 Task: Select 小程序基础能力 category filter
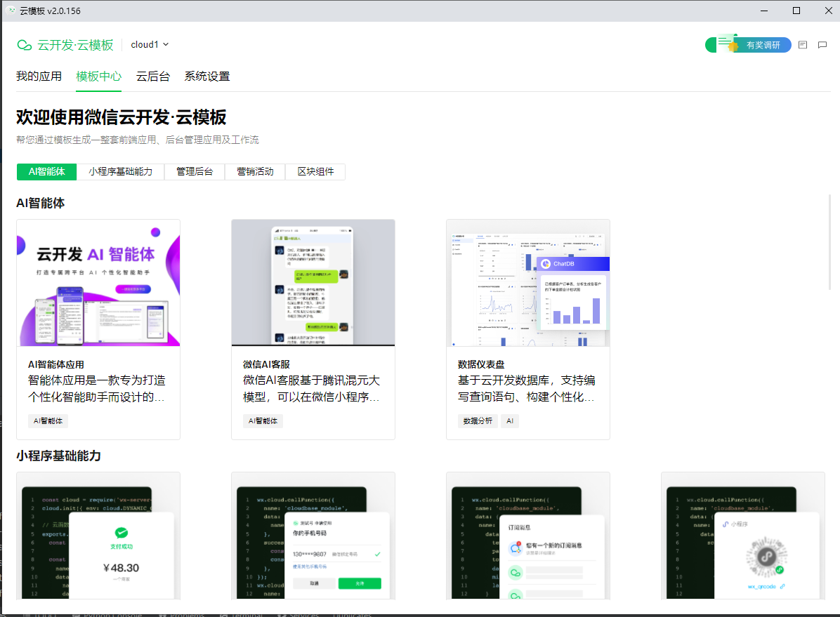121,171
